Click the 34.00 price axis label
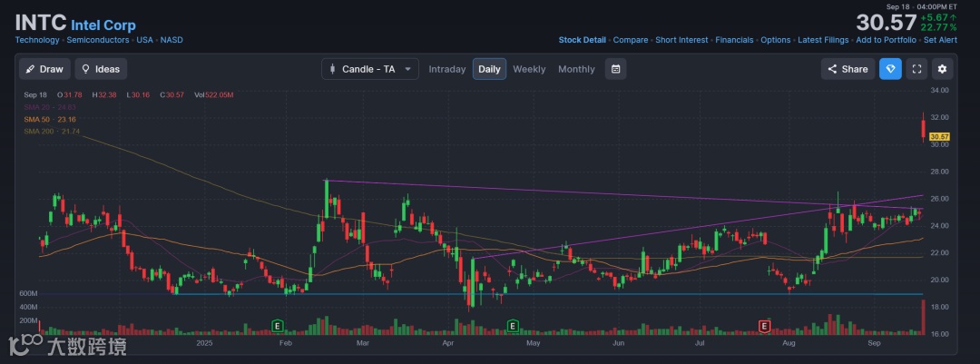 (939, 90)
